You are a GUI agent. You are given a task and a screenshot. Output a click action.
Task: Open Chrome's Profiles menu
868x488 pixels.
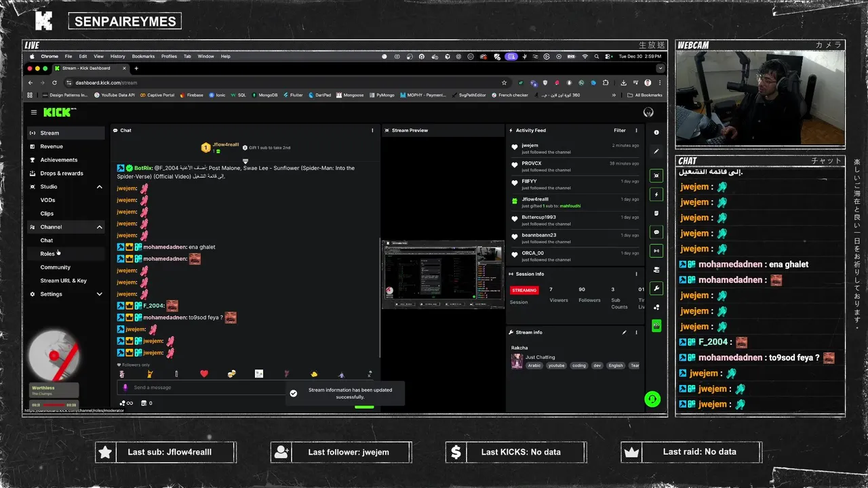coord(169,56)
